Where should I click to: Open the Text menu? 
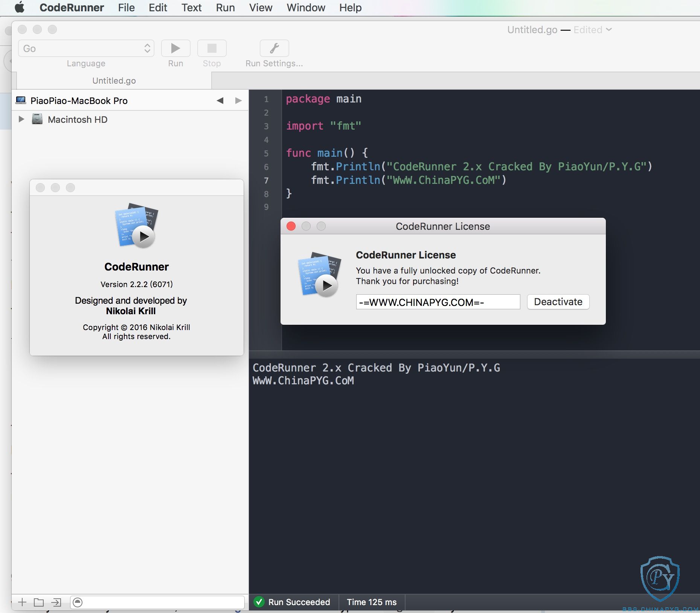(x=192, y=8)
